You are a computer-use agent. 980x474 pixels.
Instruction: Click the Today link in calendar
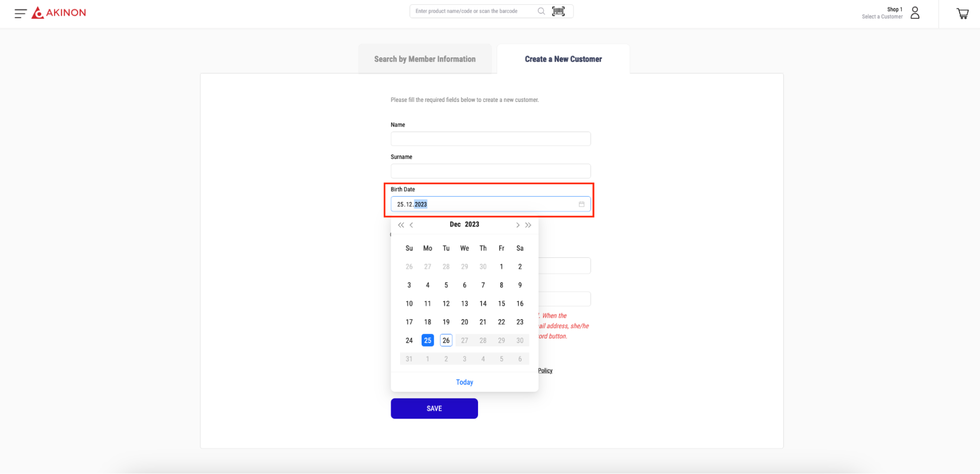click(464, 382)
